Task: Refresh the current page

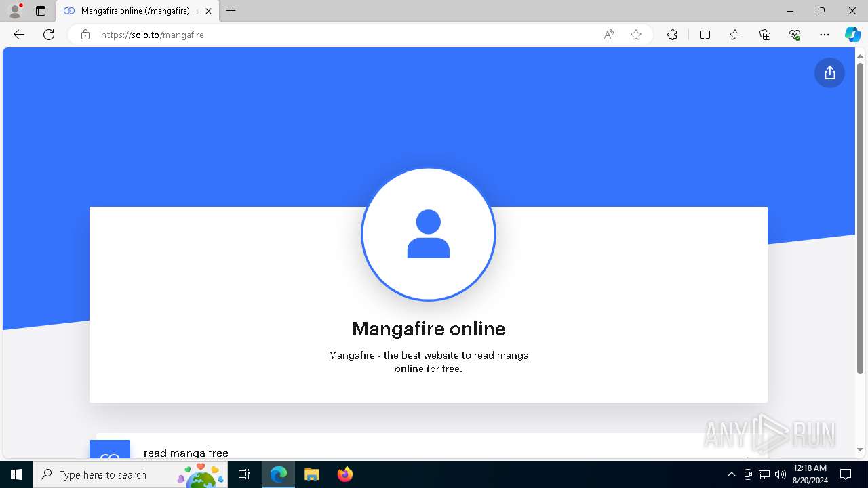Action: (49, 35)
